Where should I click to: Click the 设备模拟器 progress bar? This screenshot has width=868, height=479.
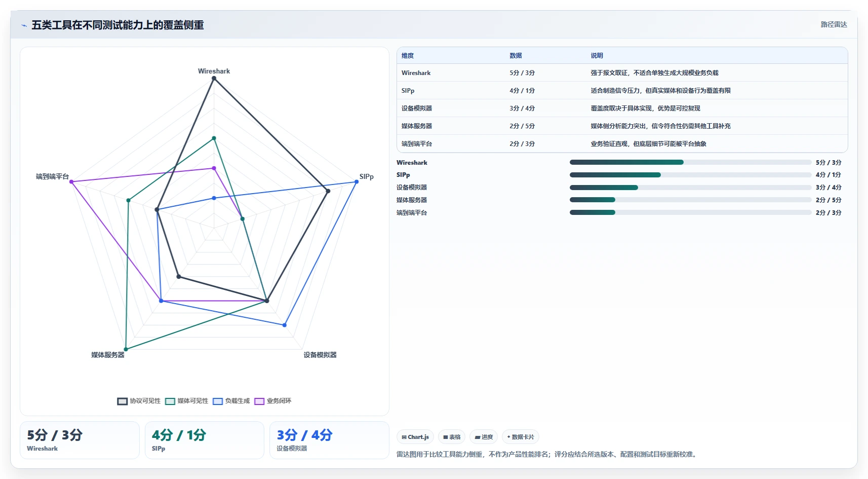click(x=690, y=188)
